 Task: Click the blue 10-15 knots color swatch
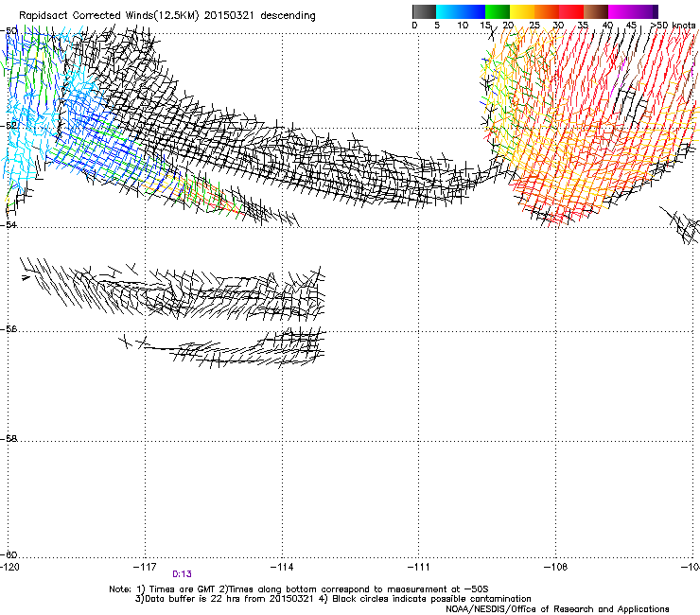[473, 11]
